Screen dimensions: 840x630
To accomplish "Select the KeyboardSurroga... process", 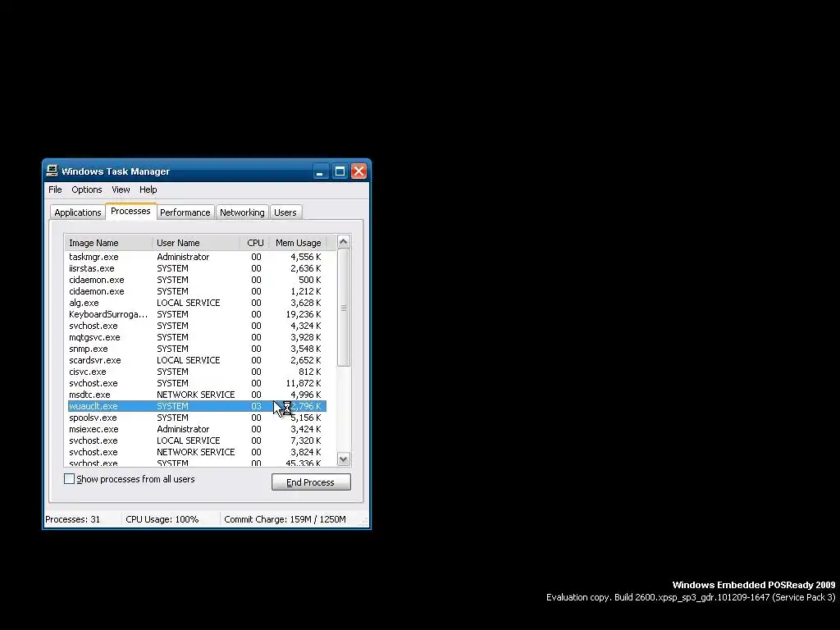I will click(x=197, y=314).
